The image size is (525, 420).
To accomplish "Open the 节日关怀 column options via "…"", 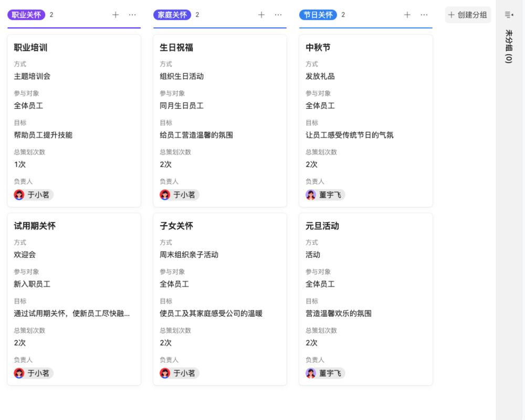I will pos(424,15).
